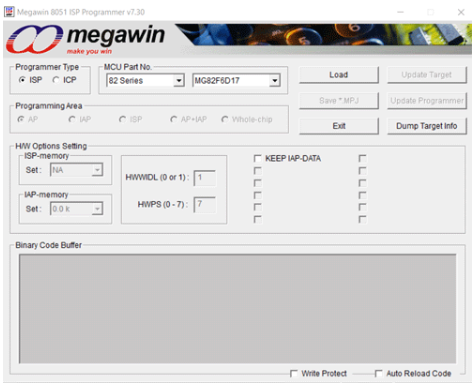The height and width of the screenshot is (391, 476).
Task: Click the Update Target button
Action: (x=427, y=75)
